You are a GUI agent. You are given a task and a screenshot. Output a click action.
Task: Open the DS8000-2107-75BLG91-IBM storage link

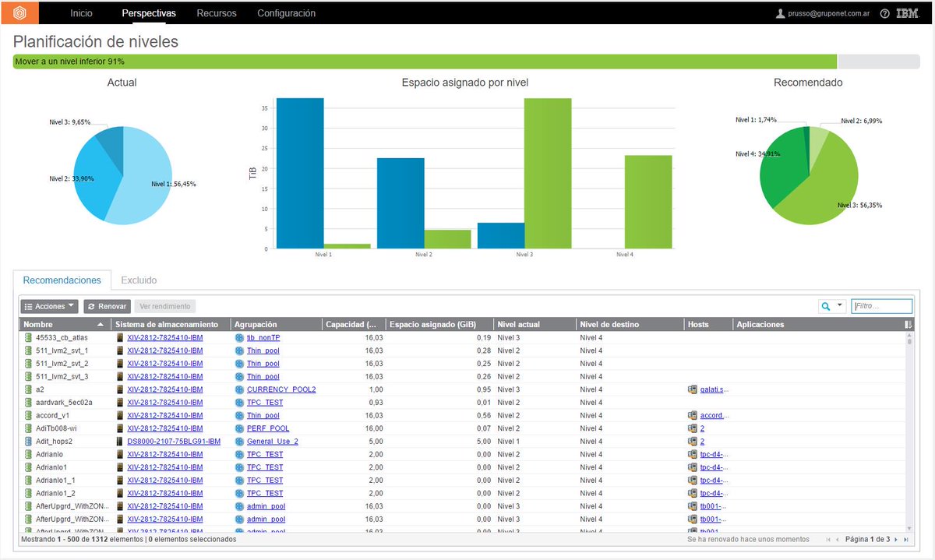point(174,441)
